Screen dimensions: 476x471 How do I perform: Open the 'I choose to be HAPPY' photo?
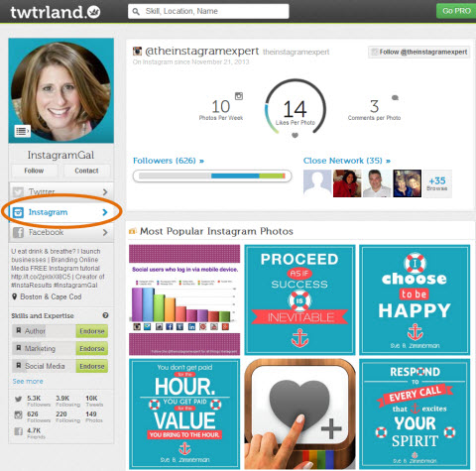click(415, 299)
